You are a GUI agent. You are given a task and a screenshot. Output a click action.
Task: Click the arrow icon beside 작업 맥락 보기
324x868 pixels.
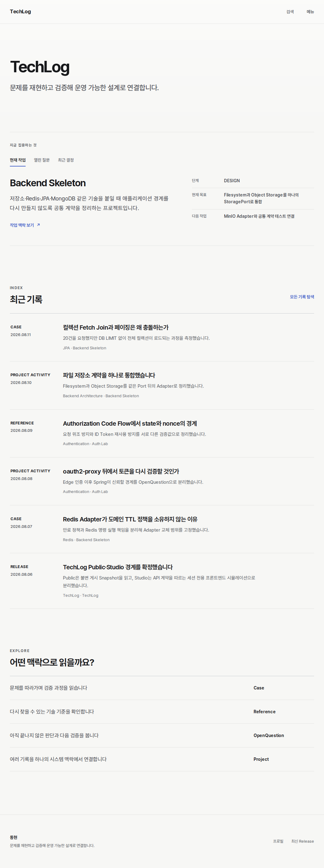coord(38,225)
